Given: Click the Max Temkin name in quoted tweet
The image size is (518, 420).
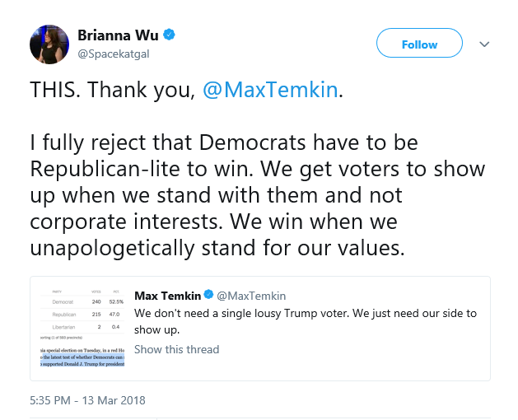Looking at the screenshot, I should pyautogui.click(x=167, y=296).
